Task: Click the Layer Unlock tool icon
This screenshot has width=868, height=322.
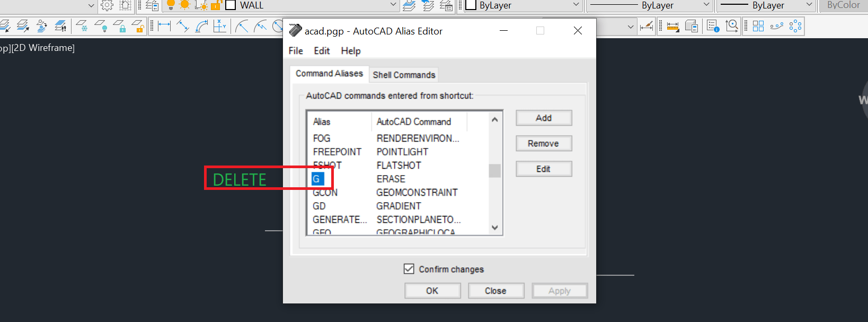Action: [x=138, y=26]
